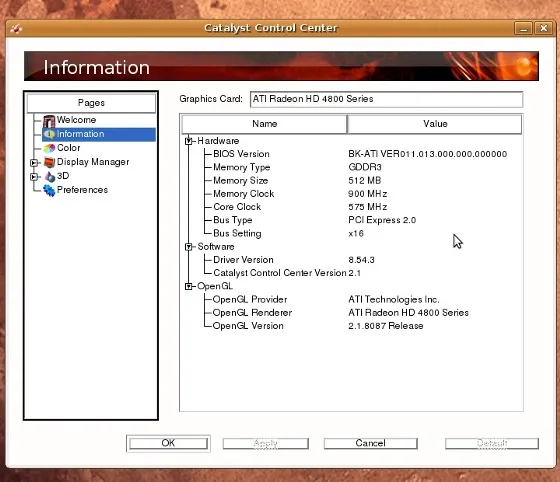This screenshot has width=560, height=482.
Task: Click the 3D shapes icon
Action: click(50, 176)
